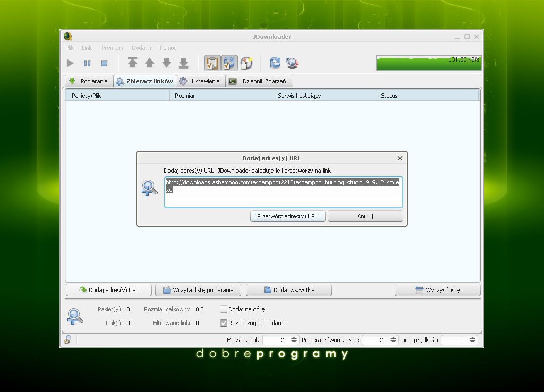Open the Premium menu
544x392 pixels.
112,48
